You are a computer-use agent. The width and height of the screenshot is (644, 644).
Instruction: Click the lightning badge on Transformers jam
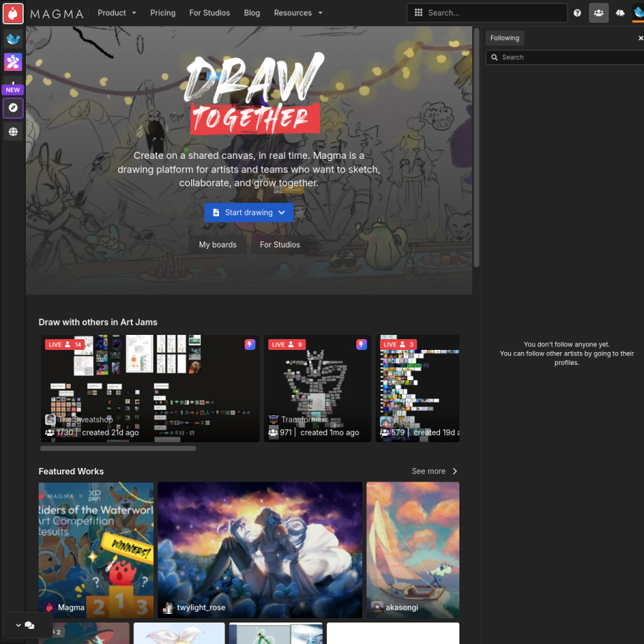(x=361, y=344)
